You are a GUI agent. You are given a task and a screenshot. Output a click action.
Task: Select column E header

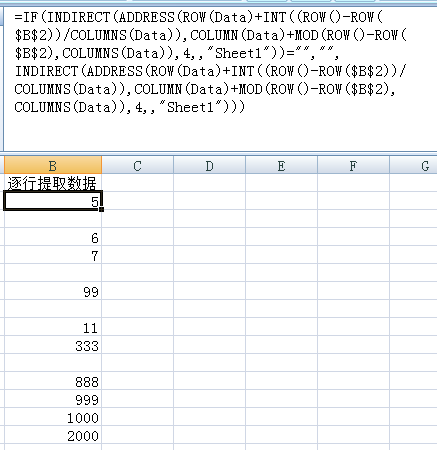pyautogui.click(x=281, y=165)
